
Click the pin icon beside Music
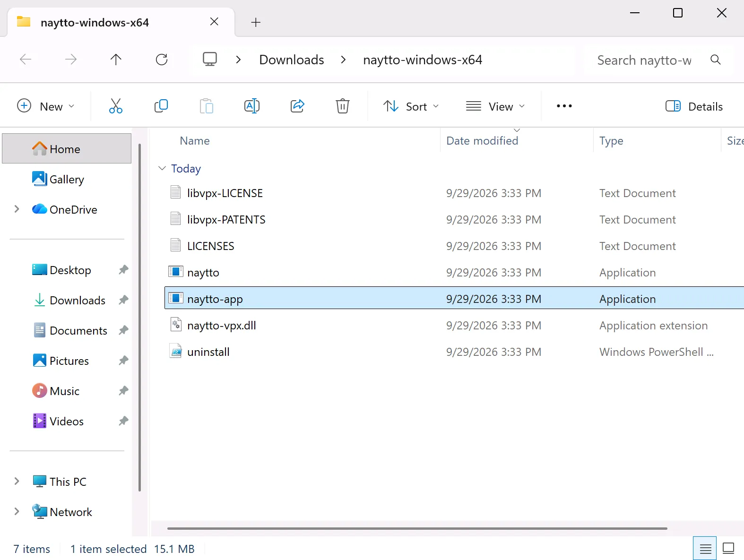(123, 391)
